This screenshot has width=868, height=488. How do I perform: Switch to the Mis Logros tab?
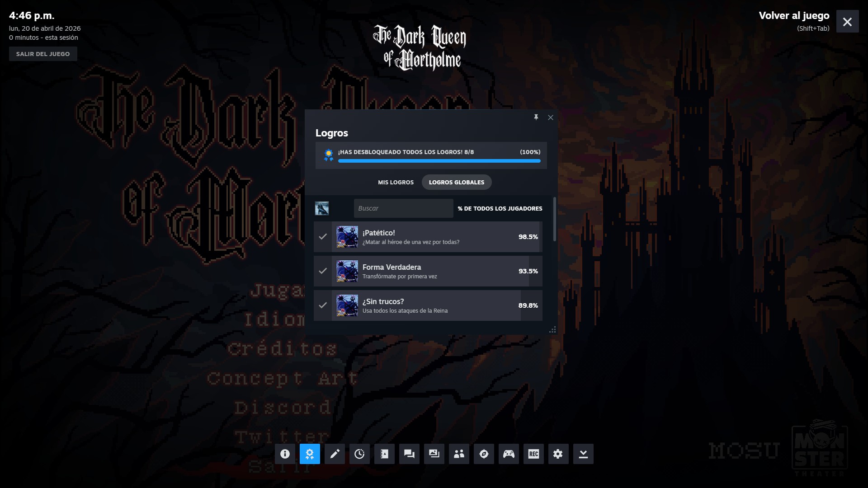click(x=396, y=182)
